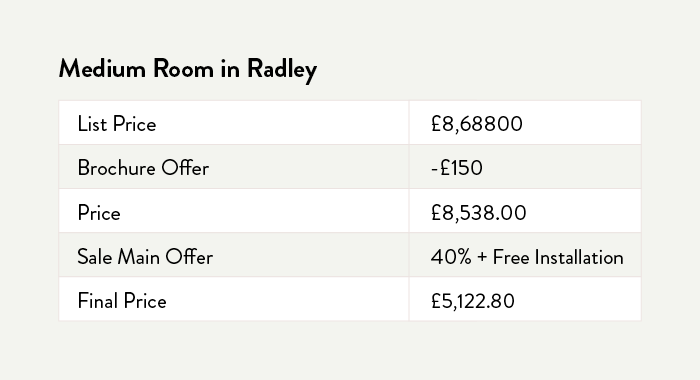Click the word Brochure in the second row
Screen dimensions: 700x380
(x=116, y=168)
